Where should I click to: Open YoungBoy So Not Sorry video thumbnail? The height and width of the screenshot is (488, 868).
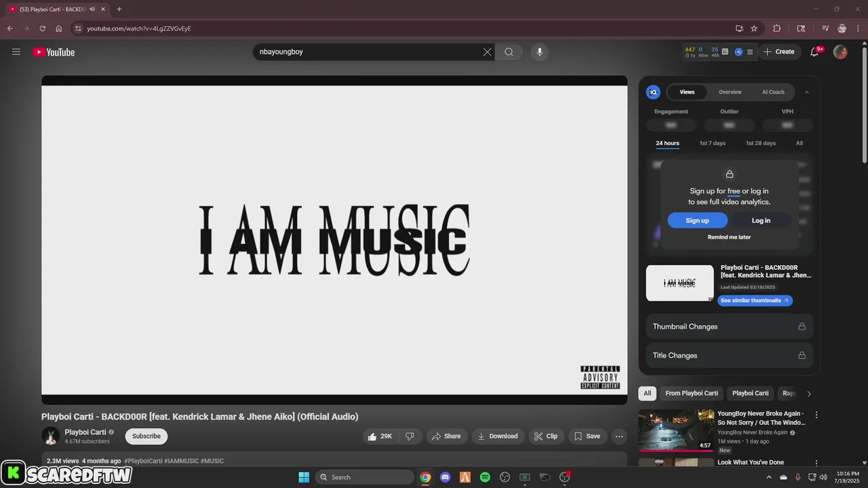[x=676, y=430]
